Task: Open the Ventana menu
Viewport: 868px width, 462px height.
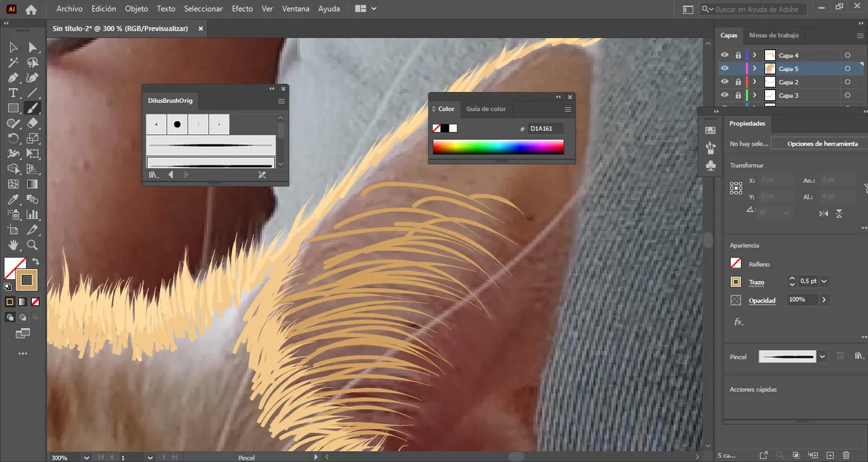Action: 296,9
